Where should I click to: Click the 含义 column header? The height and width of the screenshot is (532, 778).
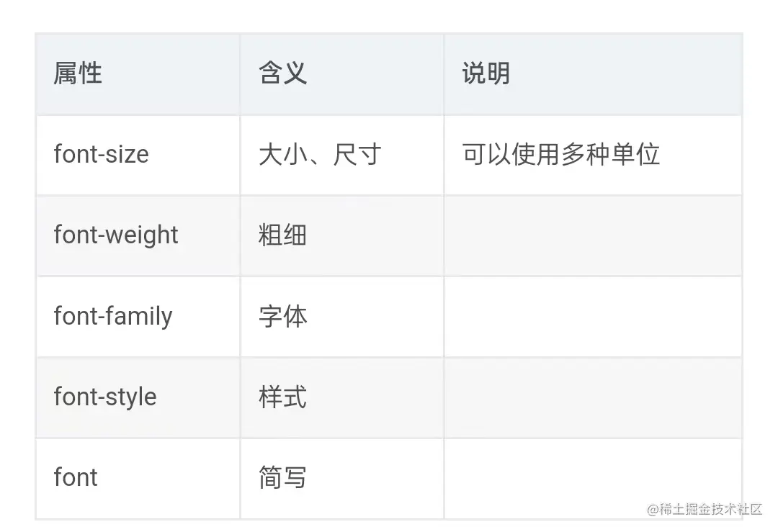point(342,74)
